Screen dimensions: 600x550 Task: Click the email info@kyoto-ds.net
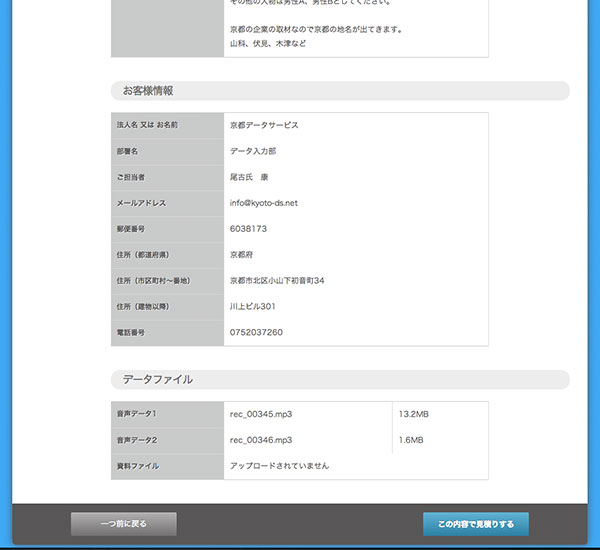[x=263, y=203]
